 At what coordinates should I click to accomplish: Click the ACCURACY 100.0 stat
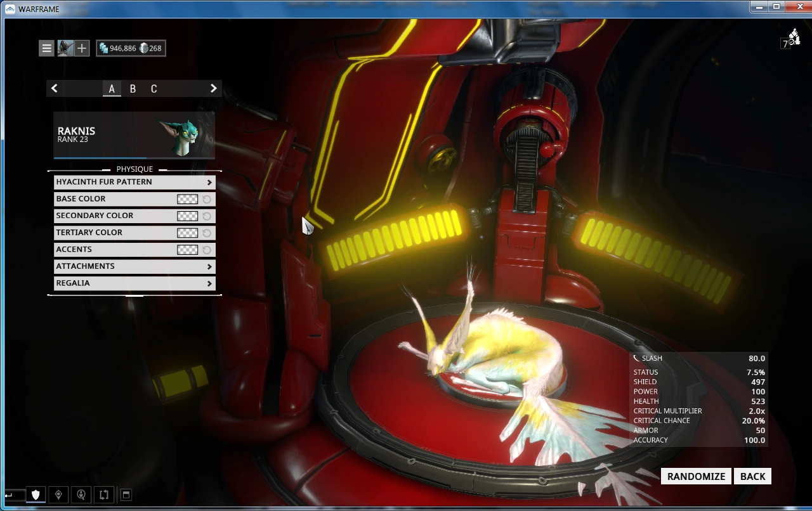tap(698, 440)
